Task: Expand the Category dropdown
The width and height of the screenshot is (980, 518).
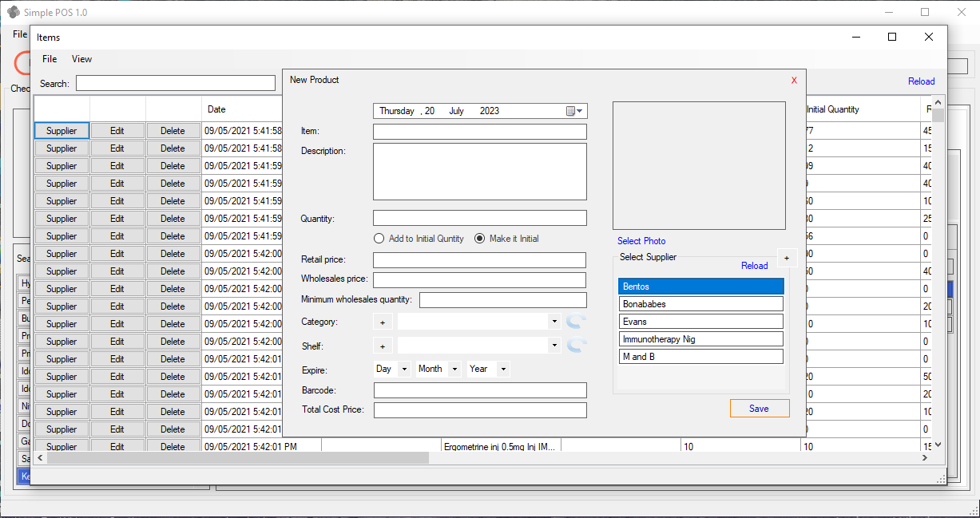Action: [554, 322]
